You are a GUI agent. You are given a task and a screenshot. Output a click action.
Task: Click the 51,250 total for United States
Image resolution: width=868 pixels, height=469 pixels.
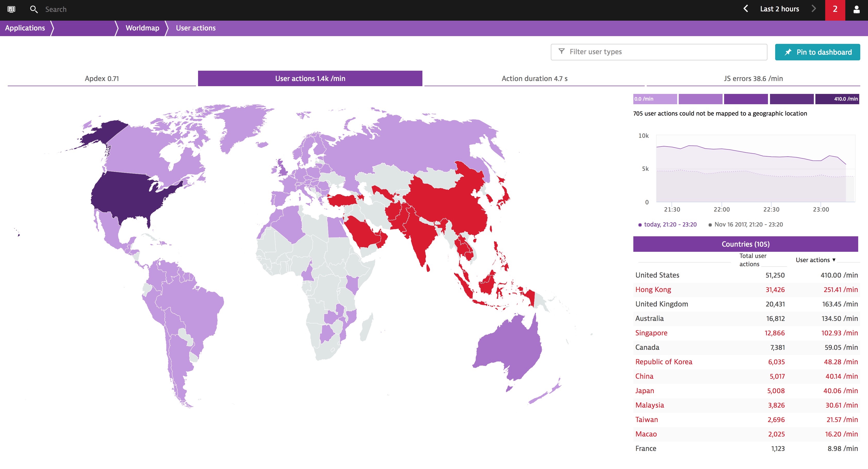(775, 275)
